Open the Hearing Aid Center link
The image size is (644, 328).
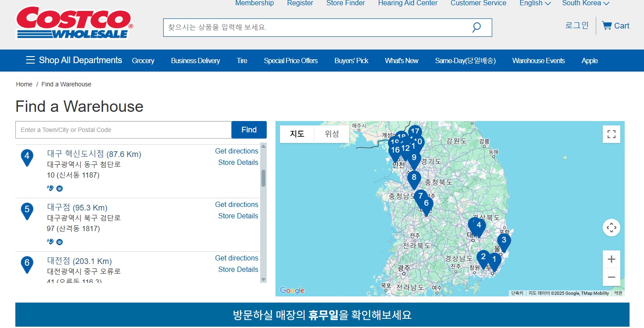click(408, 3)
